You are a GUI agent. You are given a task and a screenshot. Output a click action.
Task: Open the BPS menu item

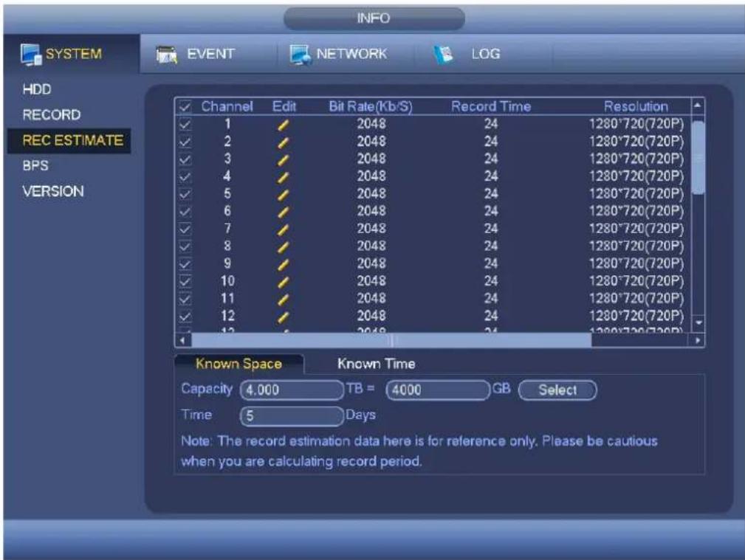click(x=35, y=166)
